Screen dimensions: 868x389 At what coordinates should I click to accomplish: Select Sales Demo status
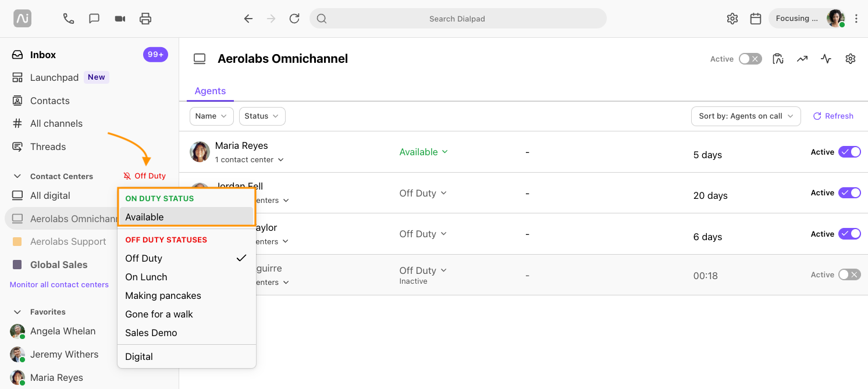[186, 333]
